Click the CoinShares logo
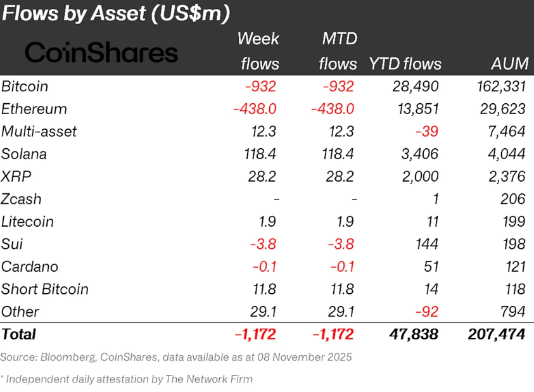Viewport: 534px width, 392px height. click(x=101, y=52)
